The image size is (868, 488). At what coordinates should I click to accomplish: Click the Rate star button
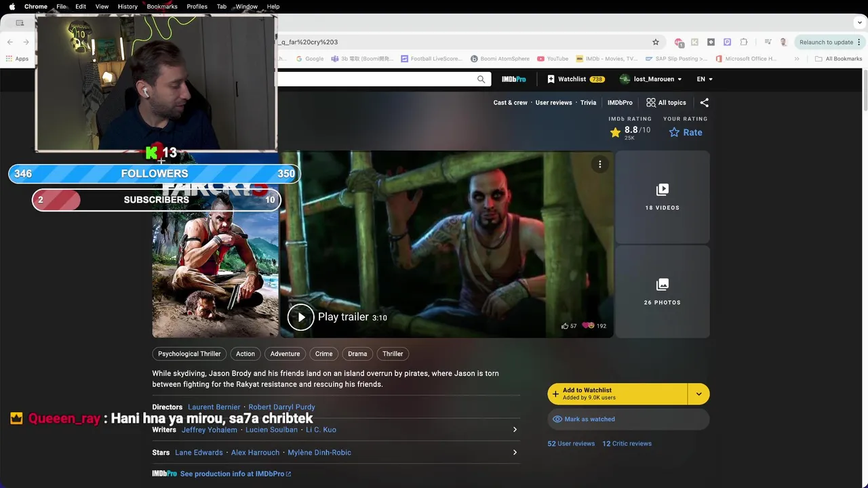[686, 132]
